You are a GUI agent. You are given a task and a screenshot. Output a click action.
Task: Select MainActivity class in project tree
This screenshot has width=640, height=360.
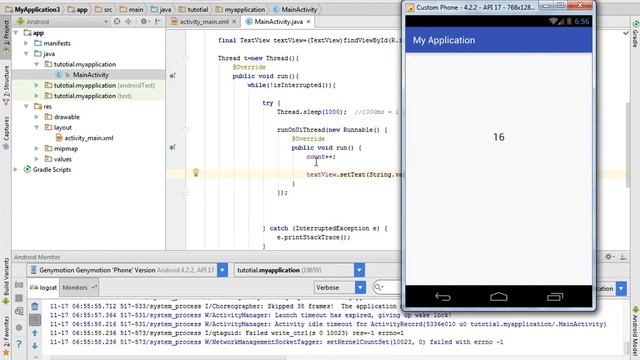click(91, 75)
